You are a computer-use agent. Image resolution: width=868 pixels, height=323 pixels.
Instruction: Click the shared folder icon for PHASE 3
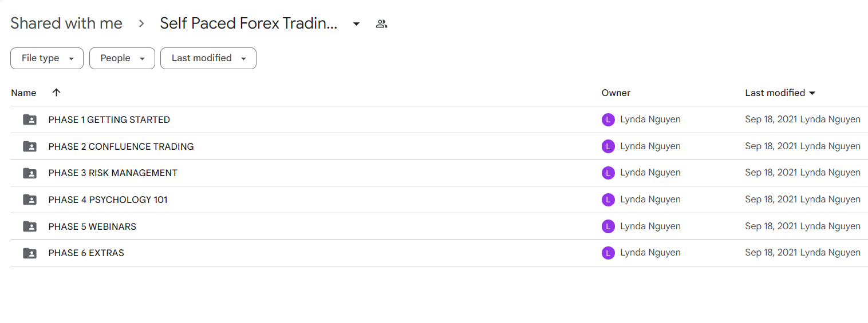pyautogui.click(x=30, y=173)
